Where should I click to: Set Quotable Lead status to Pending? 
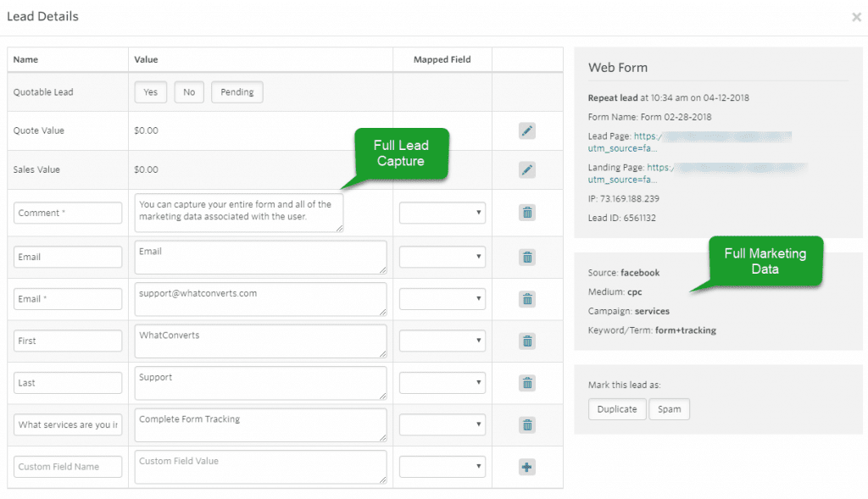236,91
